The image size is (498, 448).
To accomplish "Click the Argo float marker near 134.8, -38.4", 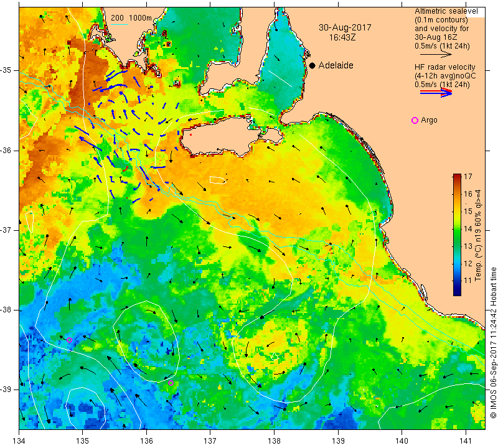I will coord(69,340).
